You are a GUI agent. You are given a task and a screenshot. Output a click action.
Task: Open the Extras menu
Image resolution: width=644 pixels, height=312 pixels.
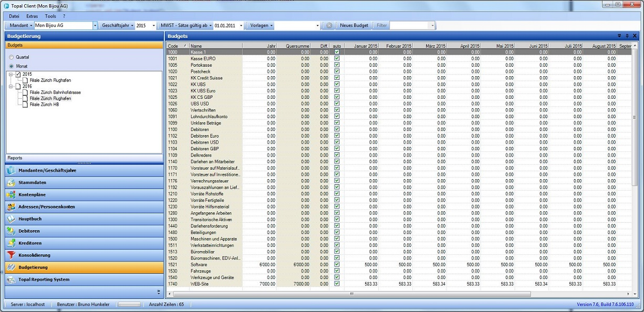(32, 16)
